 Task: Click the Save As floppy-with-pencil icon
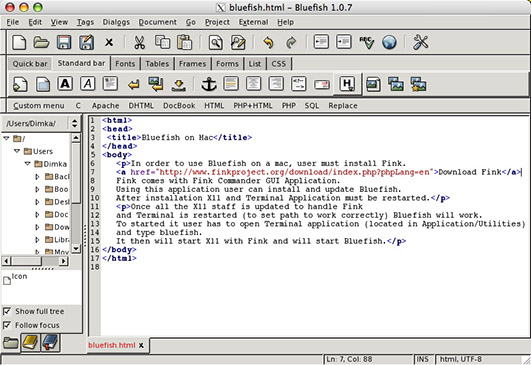point(86,43)
